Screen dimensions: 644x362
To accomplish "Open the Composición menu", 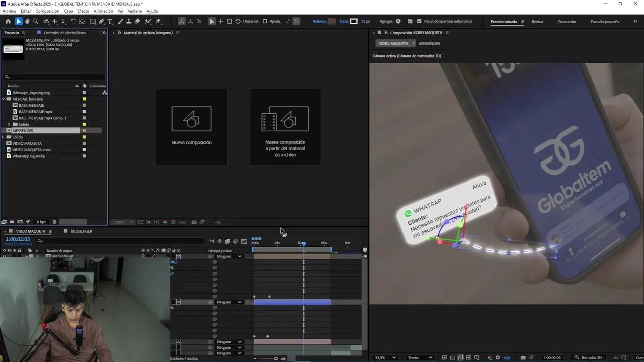I will tap(47, 11).
